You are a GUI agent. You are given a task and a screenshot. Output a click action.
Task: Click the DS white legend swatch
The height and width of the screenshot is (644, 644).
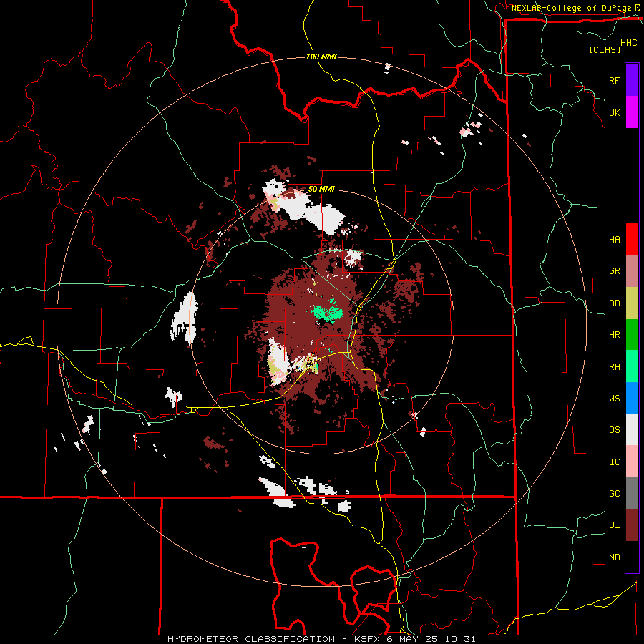632,429
